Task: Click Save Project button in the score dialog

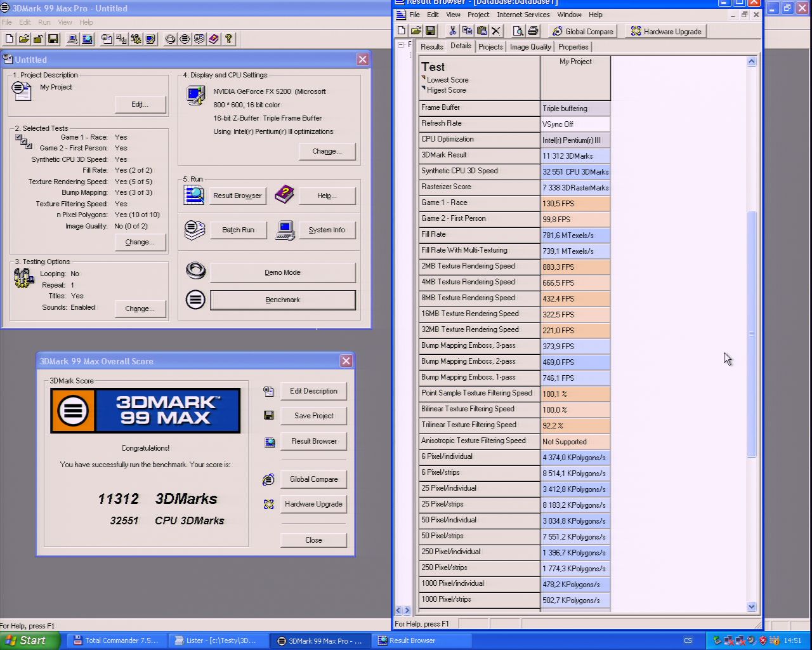Action: pos(313,416)
